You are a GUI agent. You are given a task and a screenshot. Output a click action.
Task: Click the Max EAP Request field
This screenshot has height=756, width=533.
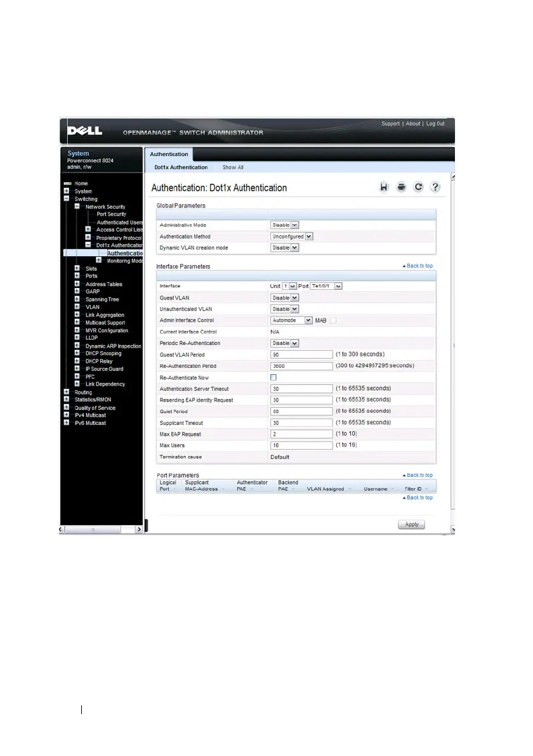pos(301,434)
